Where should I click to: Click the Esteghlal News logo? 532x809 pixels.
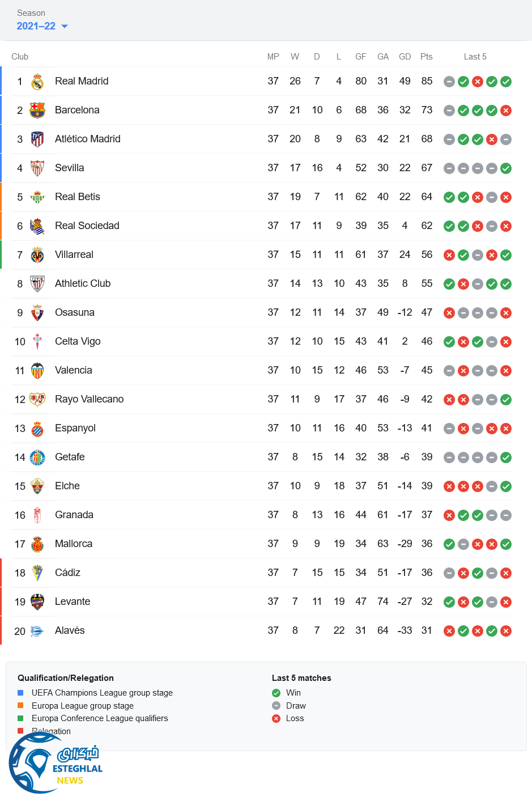[56, 764]
